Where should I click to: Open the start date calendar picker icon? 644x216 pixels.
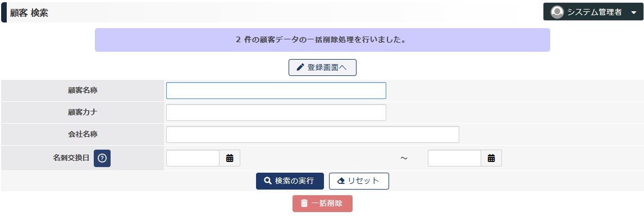tap(230, 158)
